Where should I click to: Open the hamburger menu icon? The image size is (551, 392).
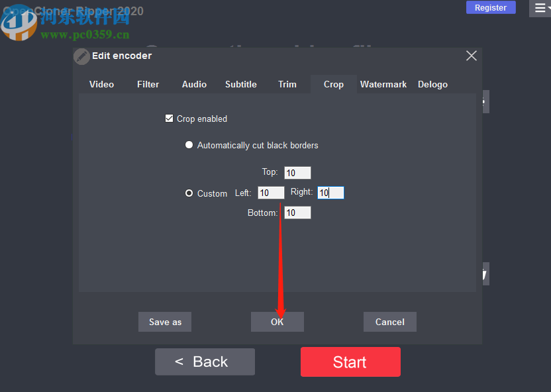pyautogui.click(x=540, y=8)
